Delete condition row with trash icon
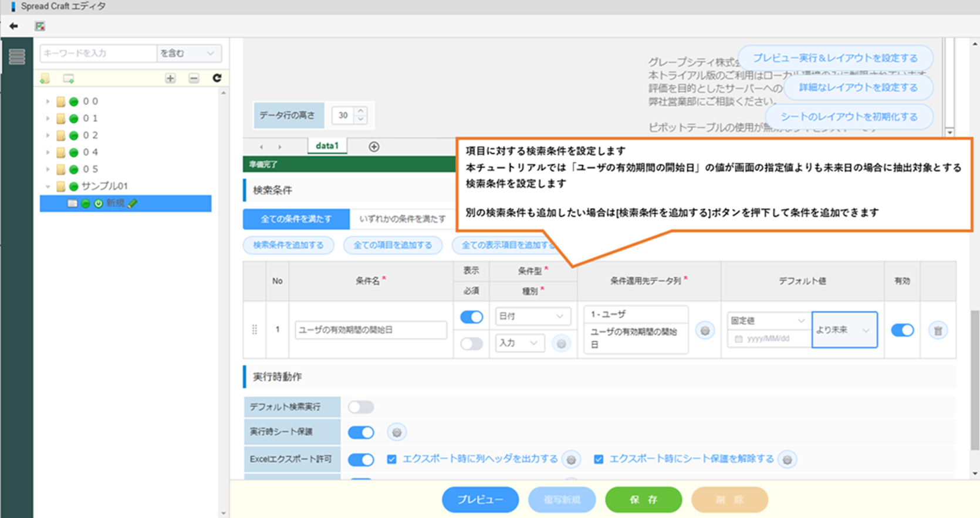The height and width of the screenshot is (518, 980). (938, 331)
